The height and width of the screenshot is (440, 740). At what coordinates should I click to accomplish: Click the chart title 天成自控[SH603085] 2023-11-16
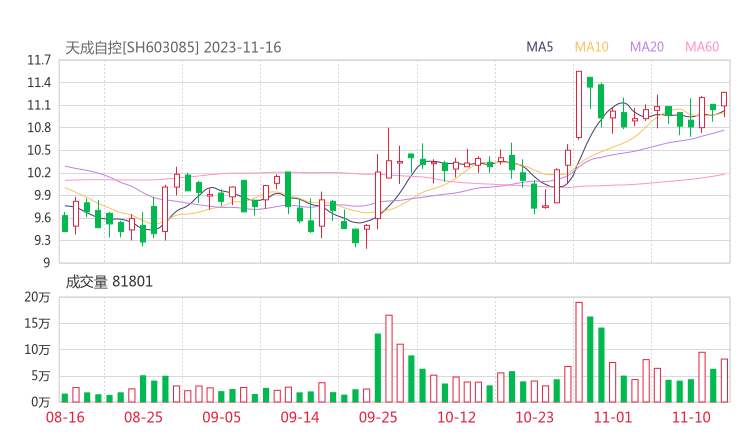point(173,48)
